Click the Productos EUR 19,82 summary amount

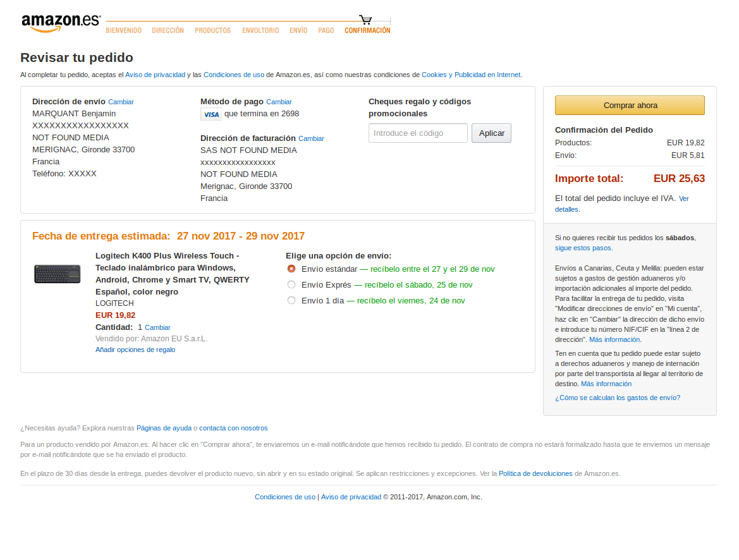[685, 143]
